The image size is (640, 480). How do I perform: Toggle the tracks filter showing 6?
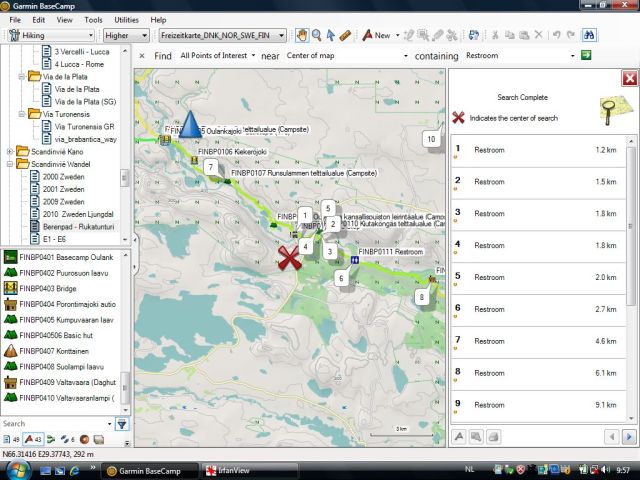click(67, 440)
